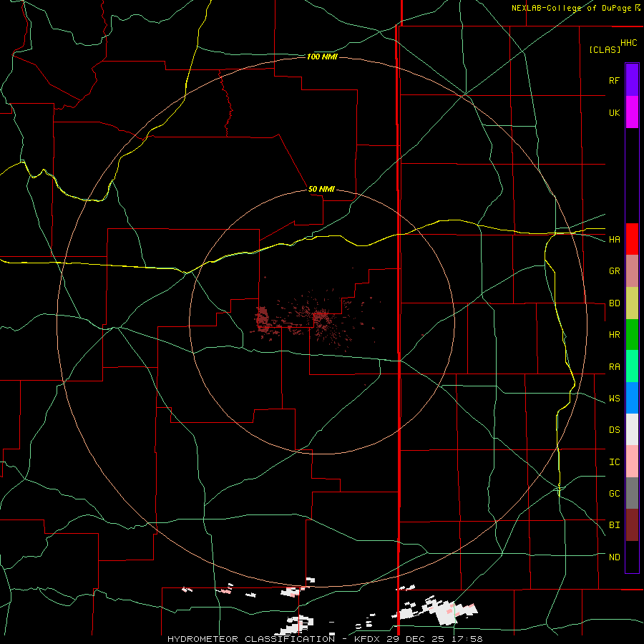The image size is (644, 644).
Task: Click the HHC product label
Action: click(629, 43)
